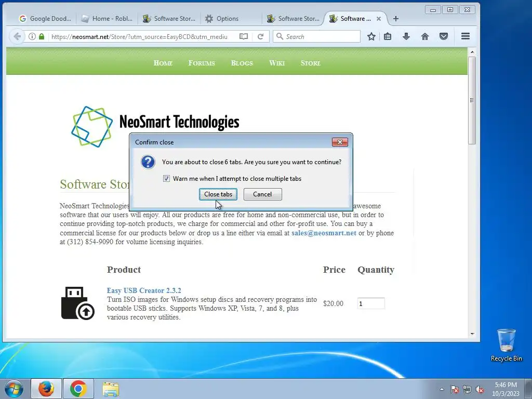This screenshot has height=399, width=532.
Task: Open a new tab with plus icon
Action: pos(395,19)
